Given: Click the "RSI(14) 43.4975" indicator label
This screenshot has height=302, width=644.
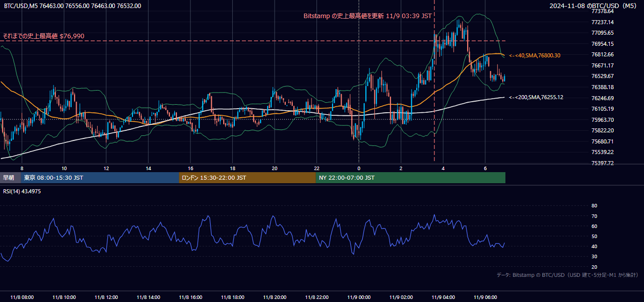Looking at the screenshot, I should (22, 191).
